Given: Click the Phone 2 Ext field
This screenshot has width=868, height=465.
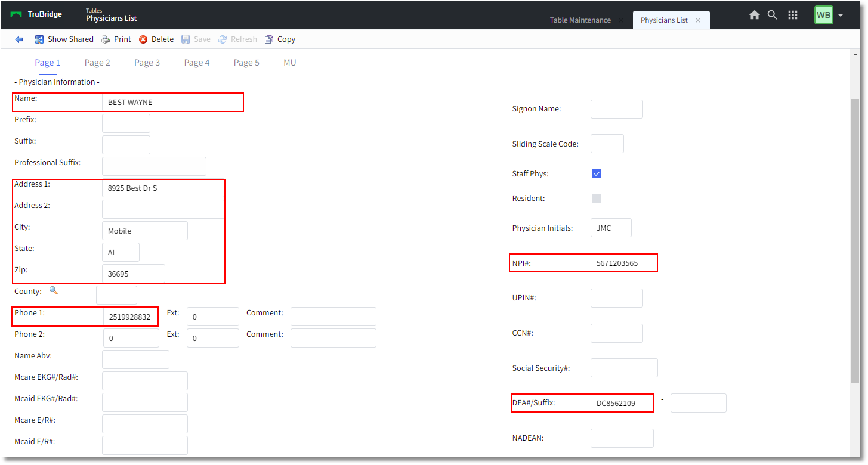Looking at the screenshot, I should coord(213,338).
